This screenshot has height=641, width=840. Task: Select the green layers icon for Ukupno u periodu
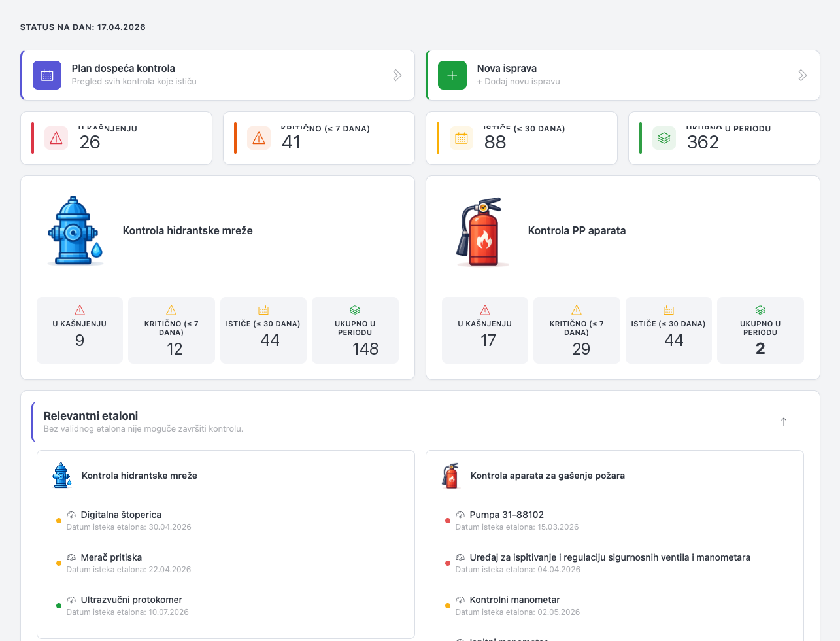click(664, 138)
